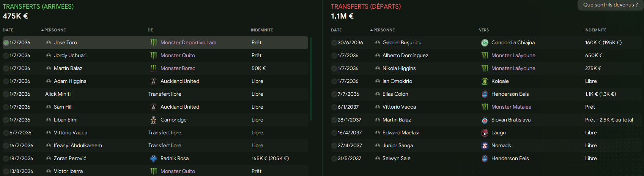Toggle the checked selector on José Toro row
The height and width of the screenshot is (176, 644).
[x=6, y=43]
